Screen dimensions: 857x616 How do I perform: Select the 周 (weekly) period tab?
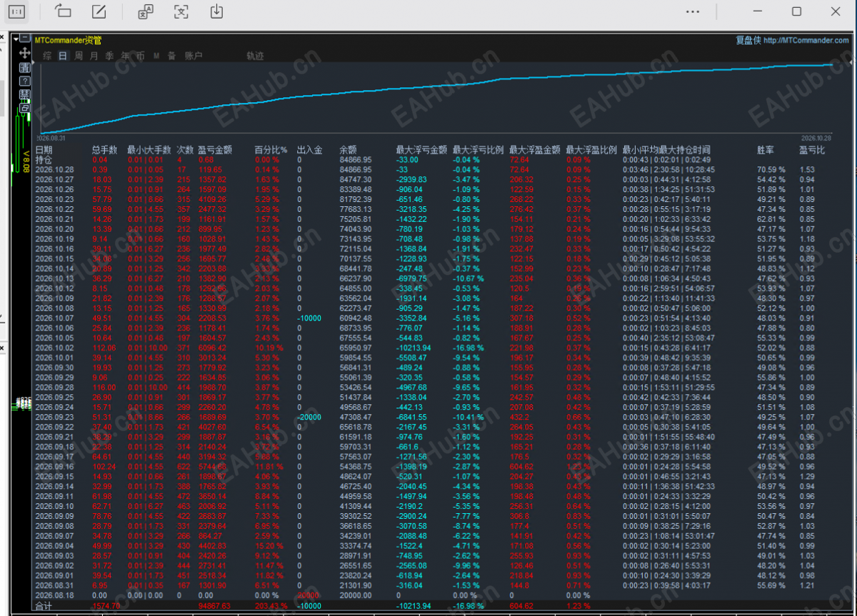(79, 56)
